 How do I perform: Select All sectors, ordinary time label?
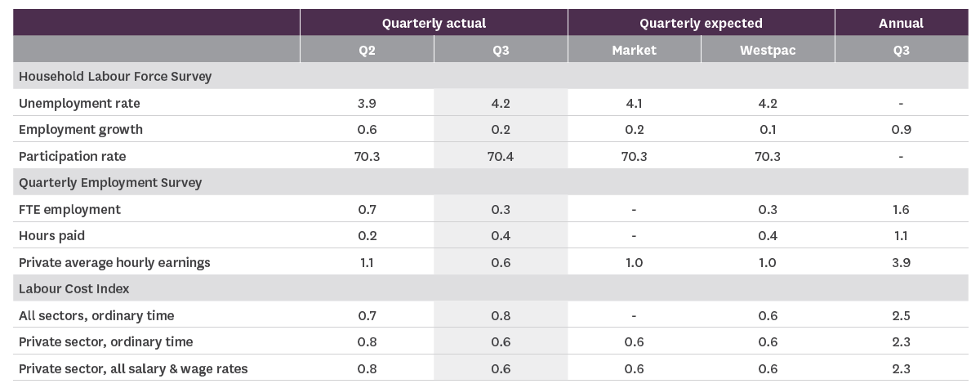(x=96, y=315)
